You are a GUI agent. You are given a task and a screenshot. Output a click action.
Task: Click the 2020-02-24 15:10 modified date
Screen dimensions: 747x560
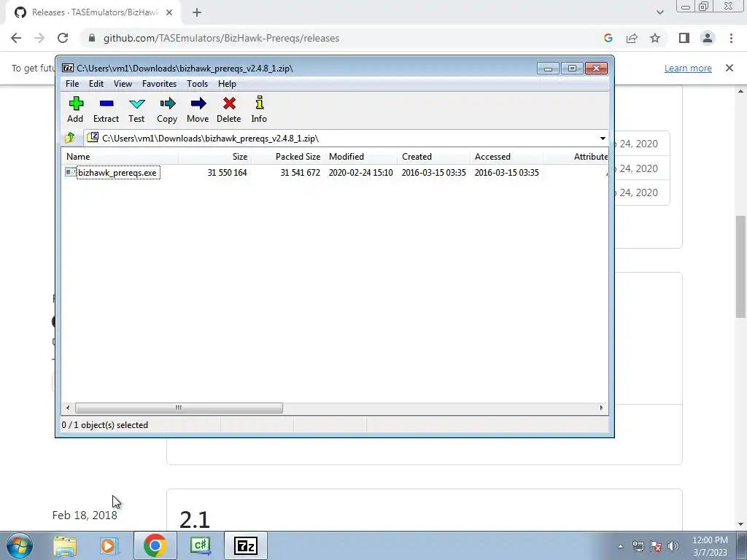pos(360,172)
